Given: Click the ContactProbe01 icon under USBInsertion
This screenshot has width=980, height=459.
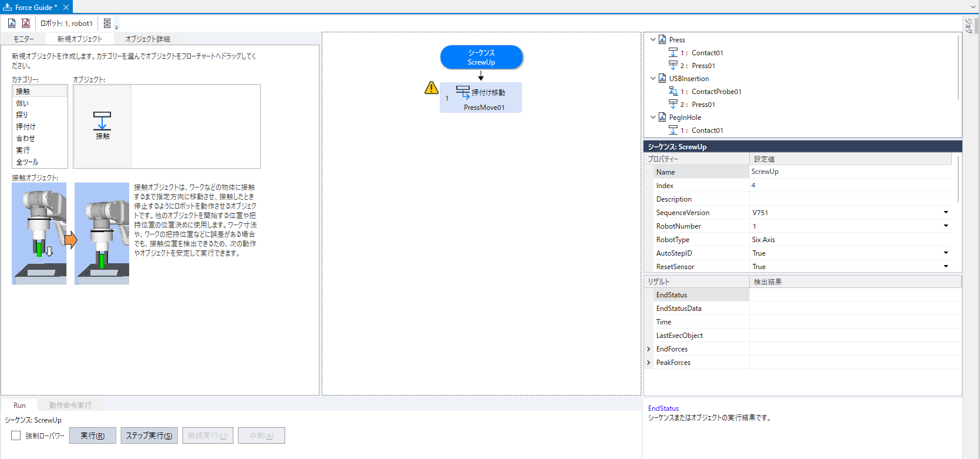Looking at the screenshot, I should tap(673, 92).
